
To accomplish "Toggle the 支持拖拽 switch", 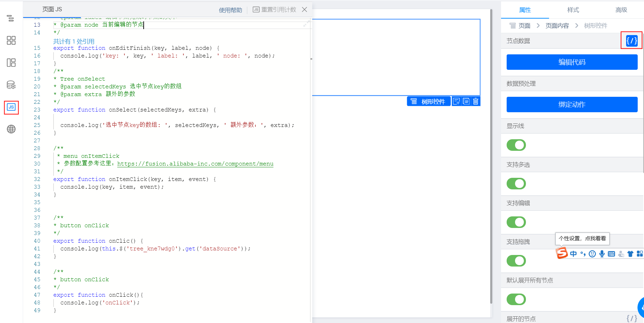I will point(516,261).
